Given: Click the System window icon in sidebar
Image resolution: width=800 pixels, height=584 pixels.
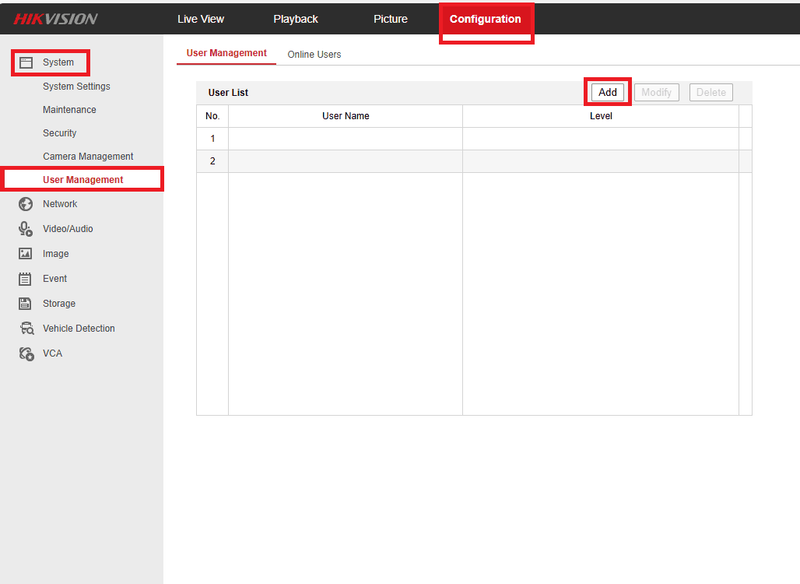Looking at the screenshot, I should 26,63.
